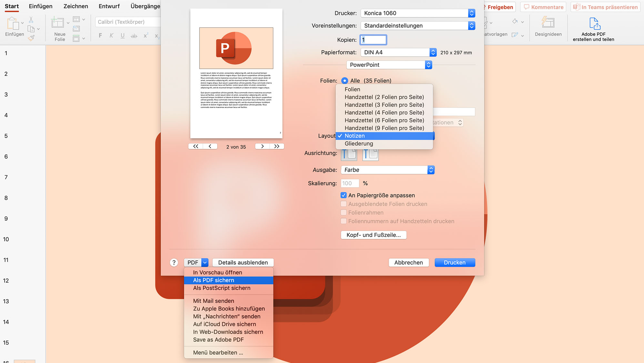Open the PowerPoint section dropdown
This screenshot has height=363, width=644.
389,65
